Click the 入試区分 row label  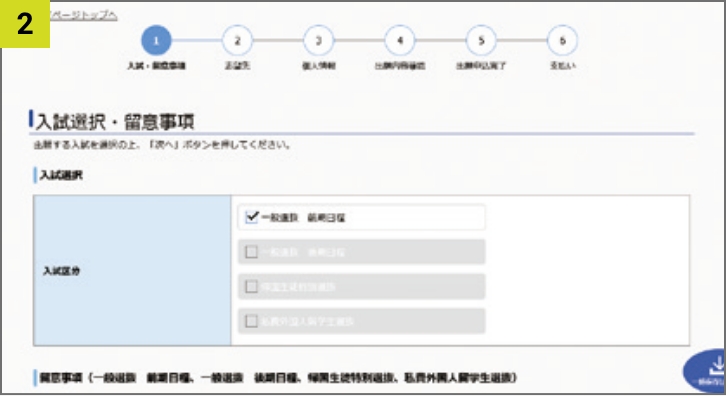click(x=62, y=271)
